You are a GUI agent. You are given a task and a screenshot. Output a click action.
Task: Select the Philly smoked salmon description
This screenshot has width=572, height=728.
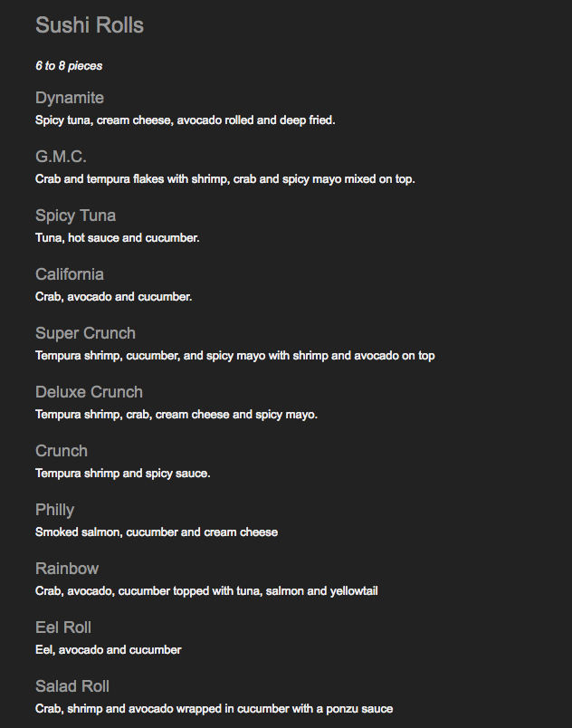click(x=157, y=532)
